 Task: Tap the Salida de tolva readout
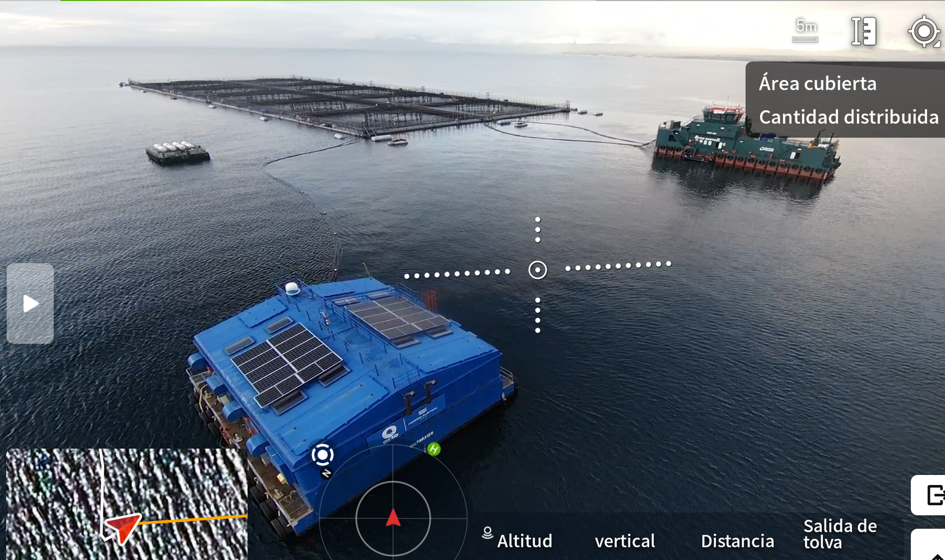(839, 533)
